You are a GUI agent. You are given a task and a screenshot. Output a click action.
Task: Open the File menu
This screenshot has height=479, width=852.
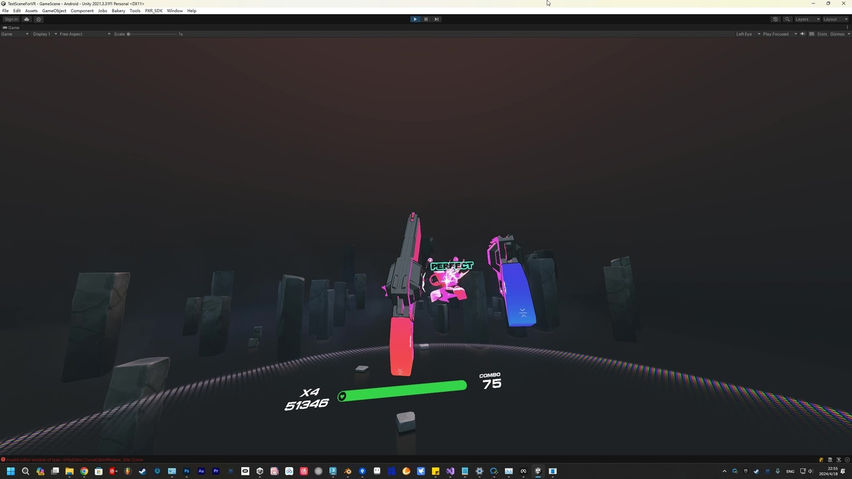pos(5,11)
